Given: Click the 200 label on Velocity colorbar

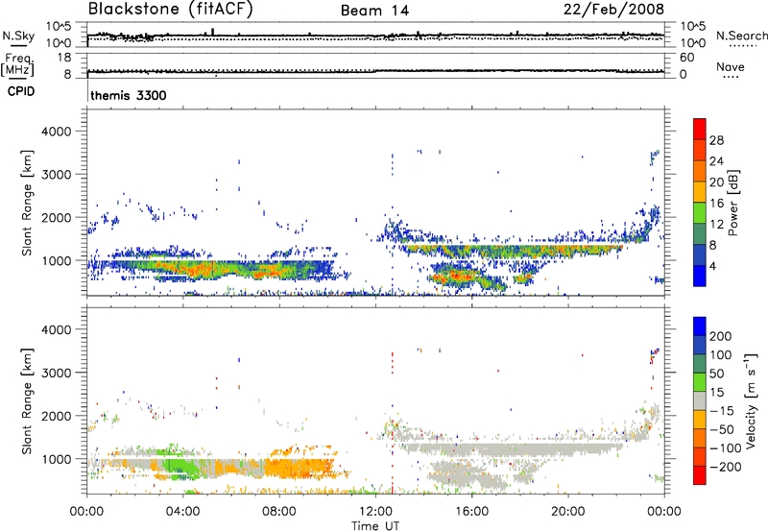Looking at the screenshot, I should tap(721, 336).
